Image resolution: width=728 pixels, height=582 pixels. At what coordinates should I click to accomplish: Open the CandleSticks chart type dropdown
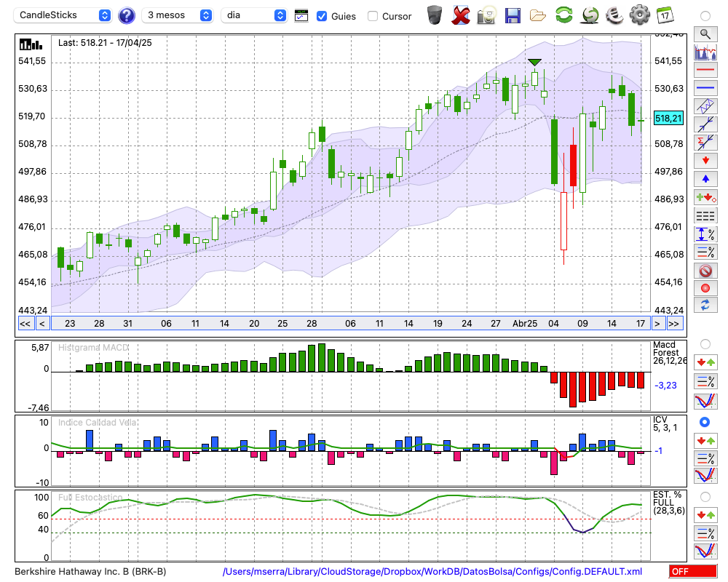63,15
